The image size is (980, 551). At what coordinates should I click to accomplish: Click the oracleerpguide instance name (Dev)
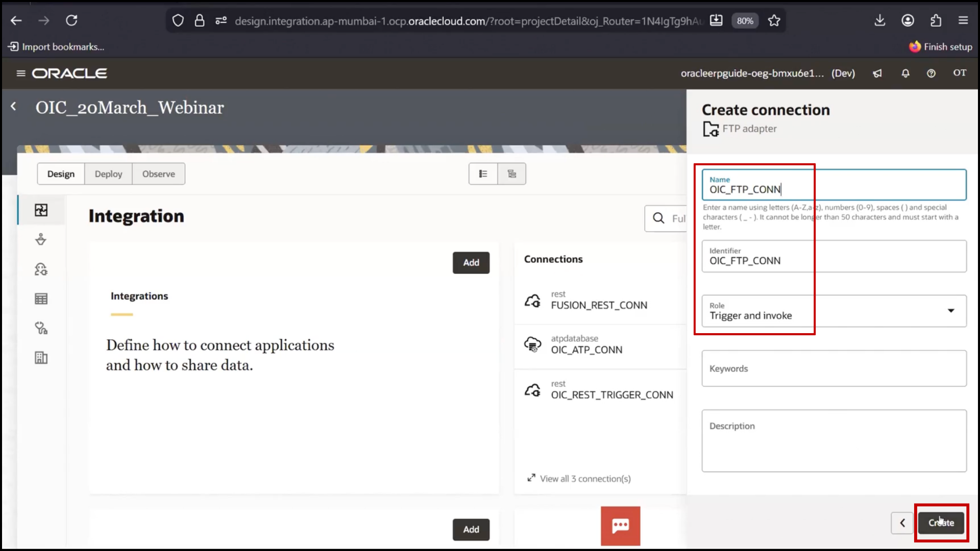tap(768, 73)
